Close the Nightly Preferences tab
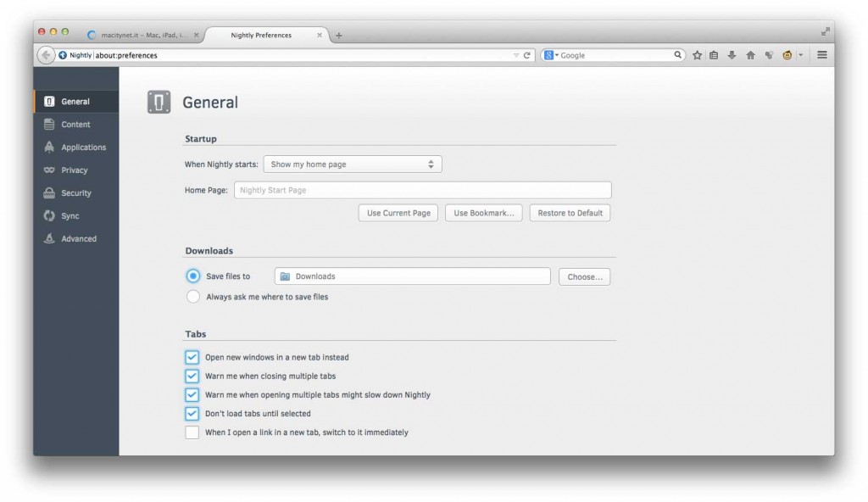The image size is (868, 502). tap(320, 35)
